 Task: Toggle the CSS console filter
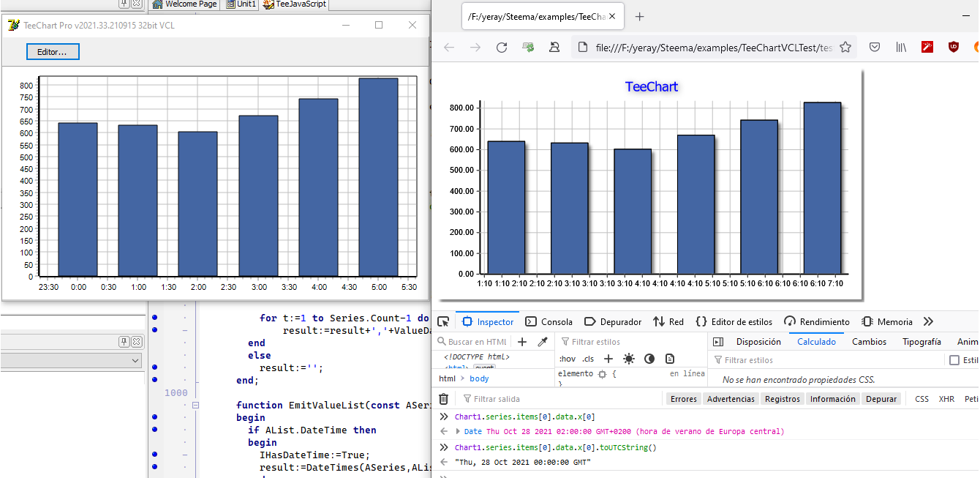coord(921,399)
